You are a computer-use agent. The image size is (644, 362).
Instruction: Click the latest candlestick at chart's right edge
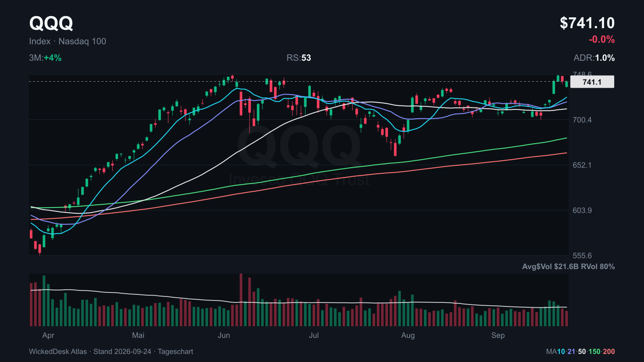567,84
